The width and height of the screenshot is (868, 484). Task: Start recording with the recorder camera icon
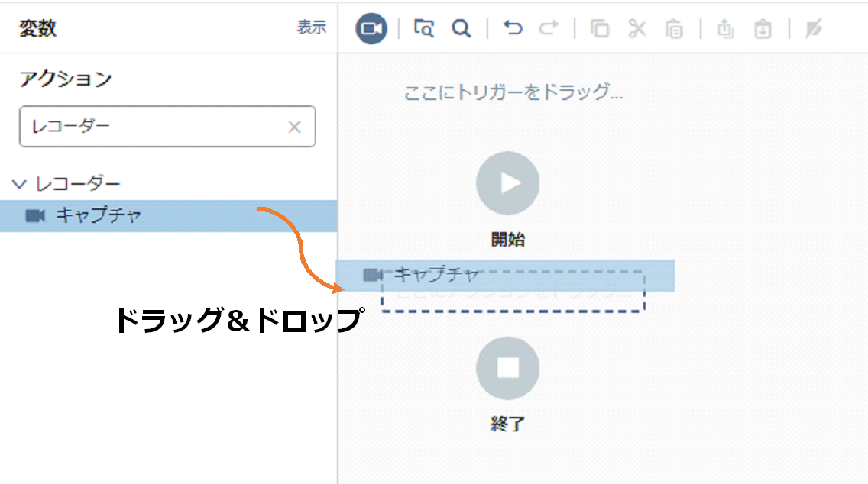pyautogui.click(x=371, y=28)
